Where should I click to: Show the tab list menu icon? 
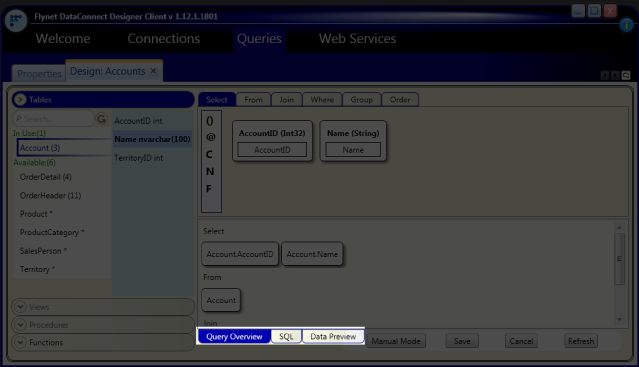click(x=626, y=75)
